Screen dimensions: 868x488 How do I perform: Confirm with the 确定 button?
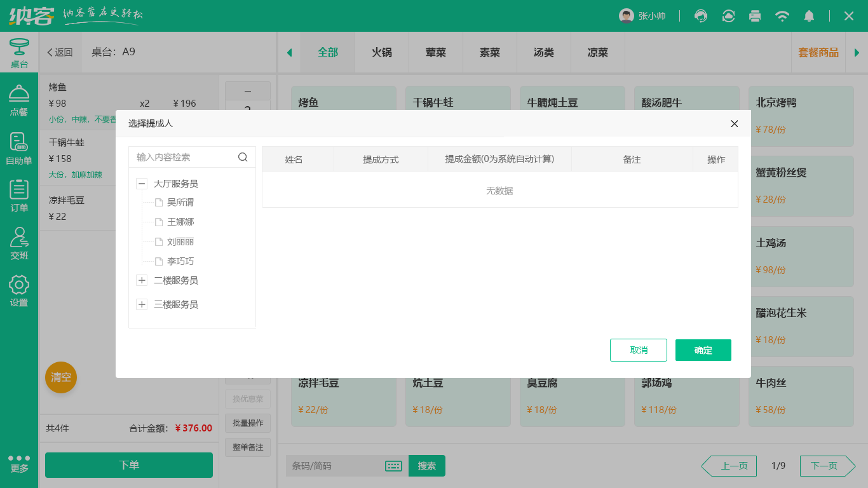703,349
